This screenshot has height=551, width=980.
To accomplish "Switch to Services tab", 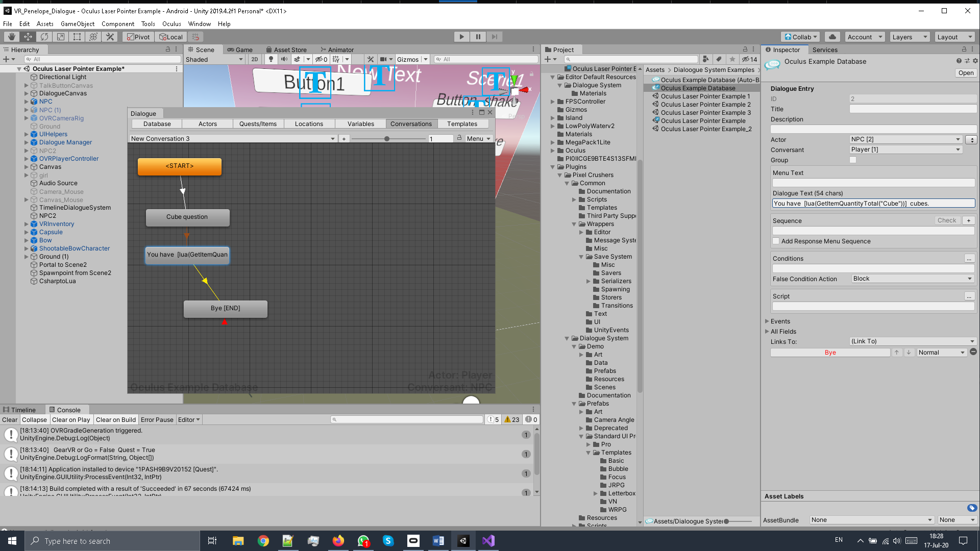I will (x=825, y=49).
